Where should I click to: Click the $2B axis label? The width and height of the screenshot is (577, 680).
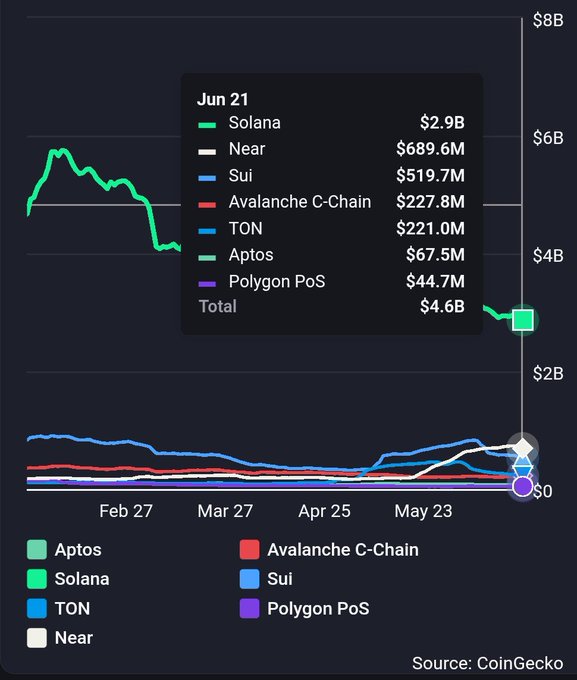click(548, 373)
